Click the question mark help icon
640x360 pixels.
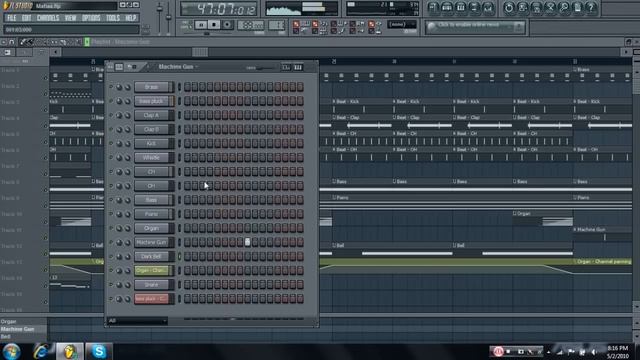[x=591, y=8]
